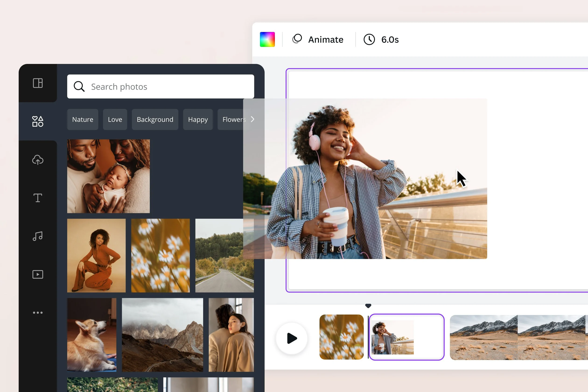Click the music/audio tool icon
The image size is (588, 392).
tap(38, 236)
